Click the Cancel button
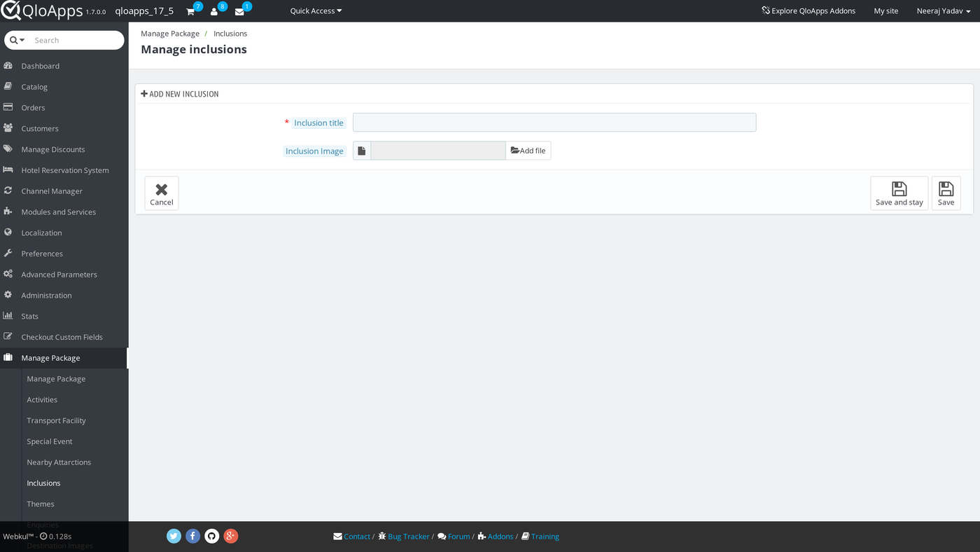 [162, 193]
